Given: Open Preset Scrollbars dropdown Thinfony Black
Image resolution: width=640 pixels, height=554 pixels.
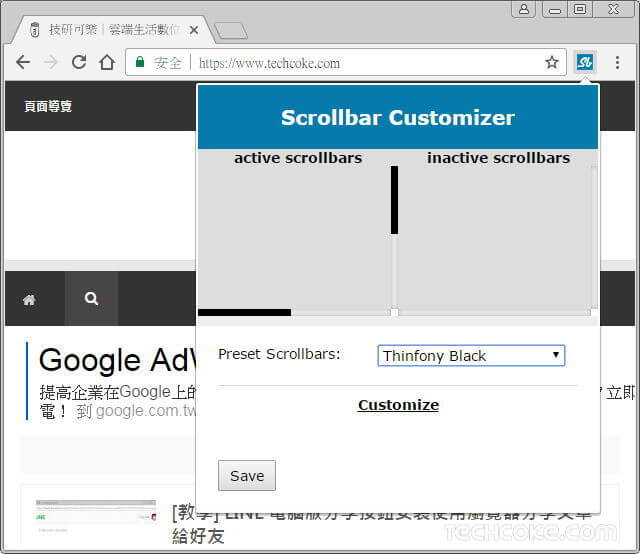Looking at the screenshot, I should coord(471,356).
